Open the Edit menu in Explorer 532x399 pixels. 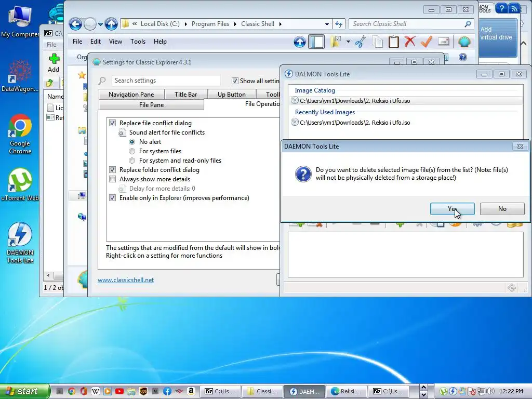coord(96,42)
